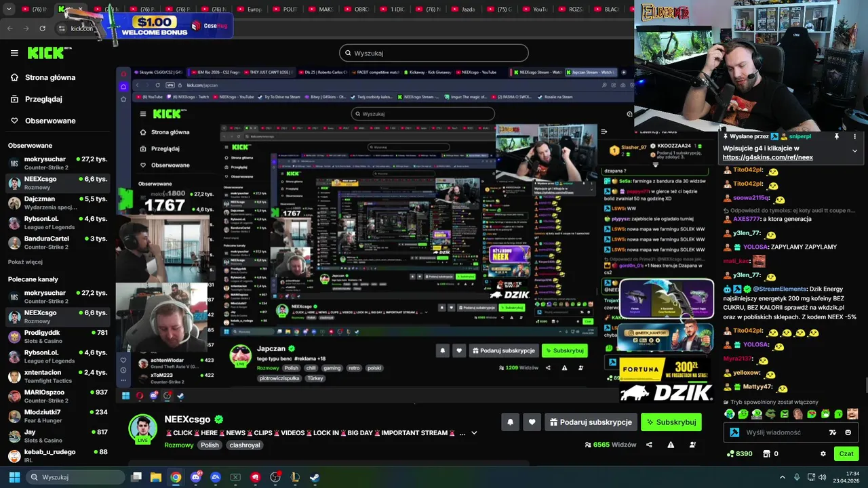
Task: Open the chat shop icon showing 0
Action: (770, 453)
